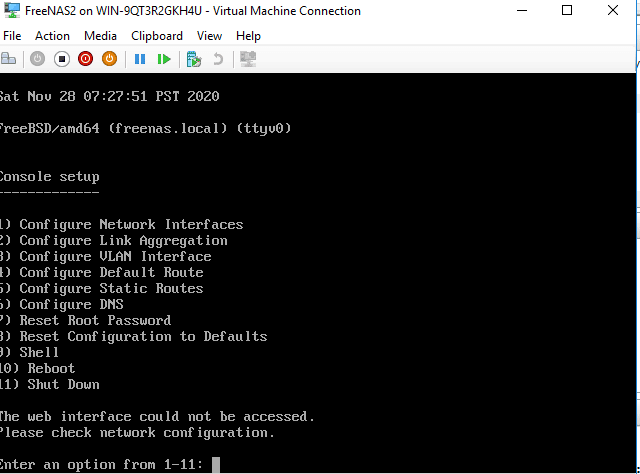
Task: Maximize the Virtual Machine Connection window
Action: pos(567,10)
